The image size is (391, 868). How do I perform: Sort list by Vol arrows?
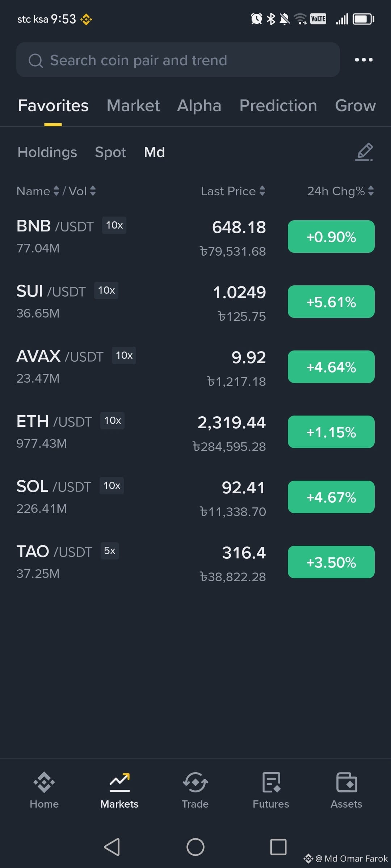click(93, 191)
